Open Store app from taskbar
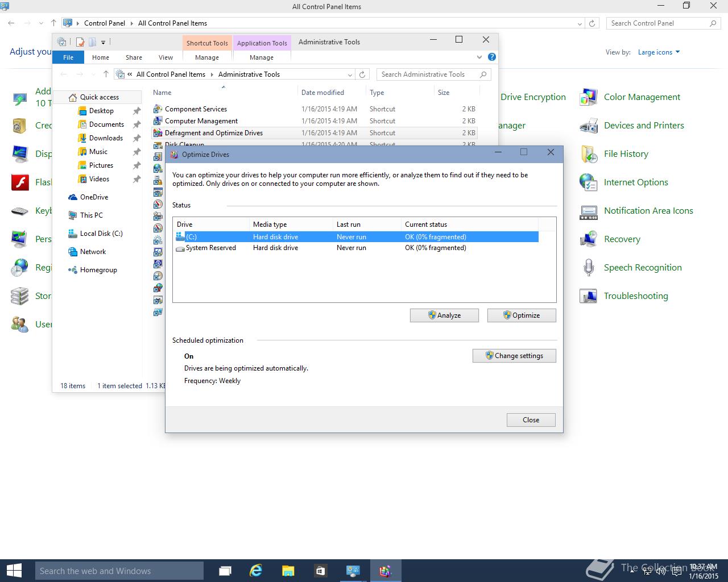This screenshot has width=728, height=582. pos(320,571)
